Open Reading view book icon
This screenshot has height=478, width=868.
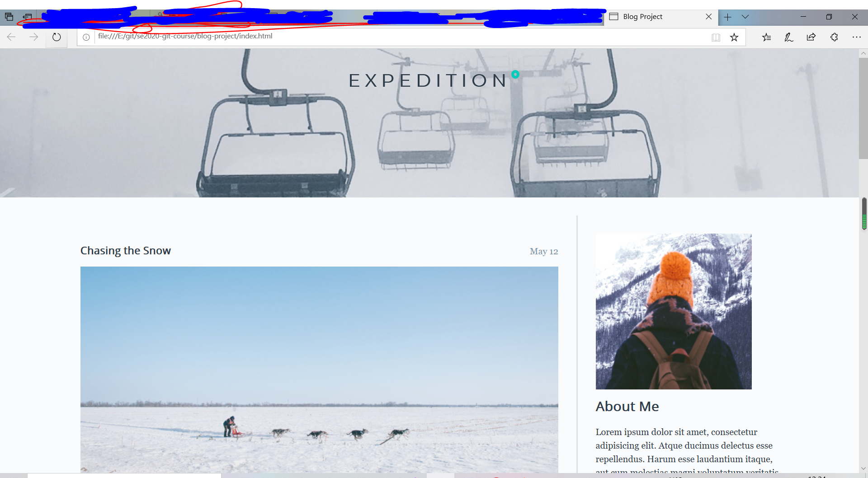(716, 37)
